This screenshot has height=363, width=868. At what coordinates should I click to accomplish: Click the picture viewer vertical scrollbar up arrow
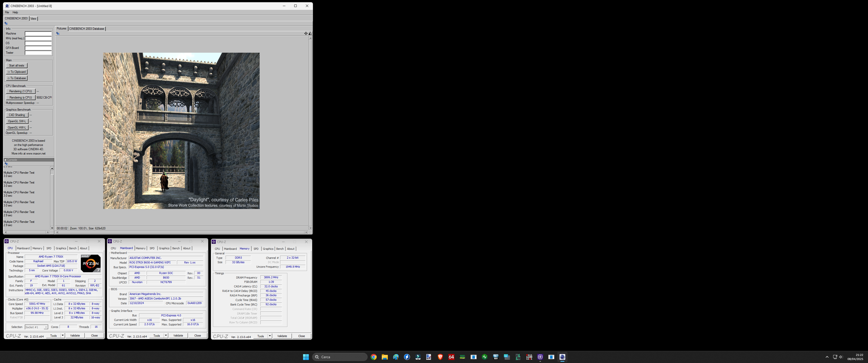310,38
